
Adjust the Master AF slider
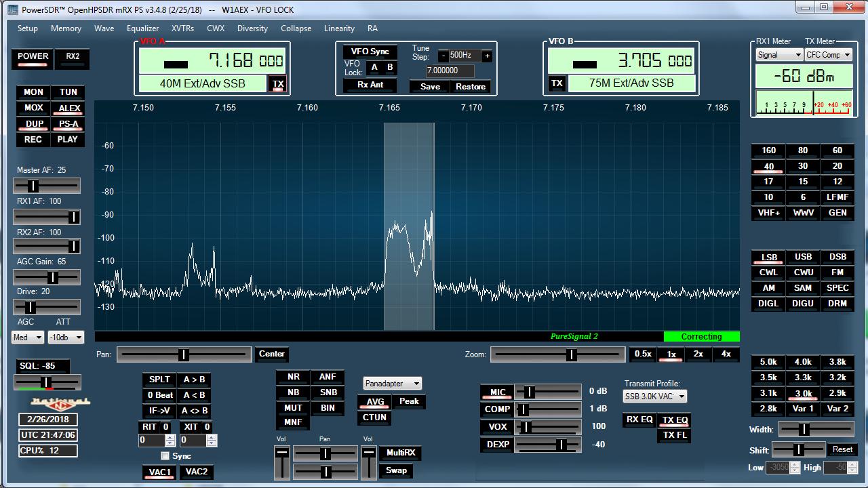click(x=34, y=186)
